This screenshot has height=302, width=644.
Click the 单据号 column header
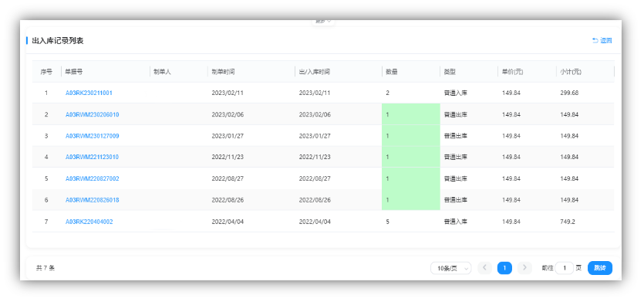pyautogui.click(x=73, y=72)
